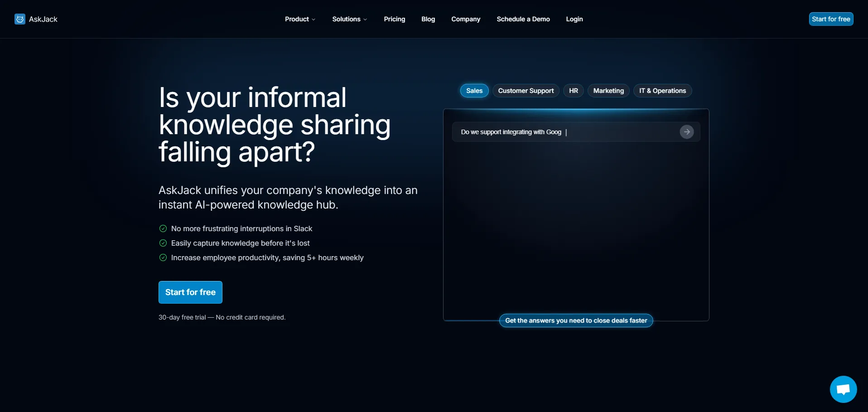Screen dimensions: 868x412
Task: Click checkmark icon next to capture knowledge
Action: point(163,243)
